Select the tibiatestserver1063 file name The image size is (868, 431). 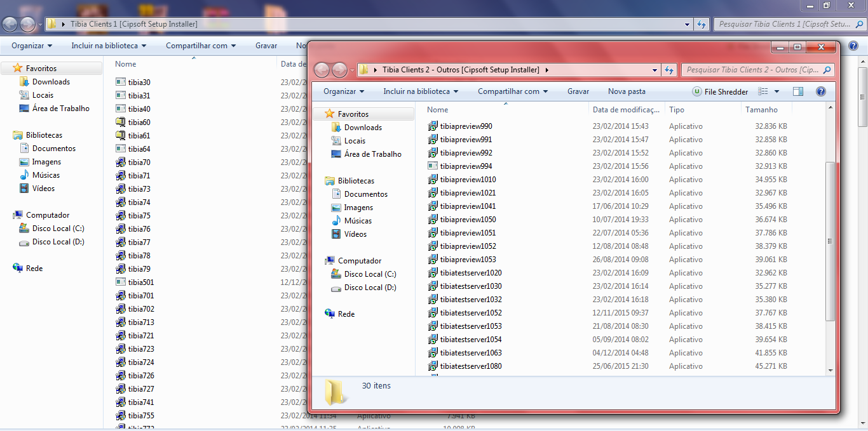[x=471, y=353]
